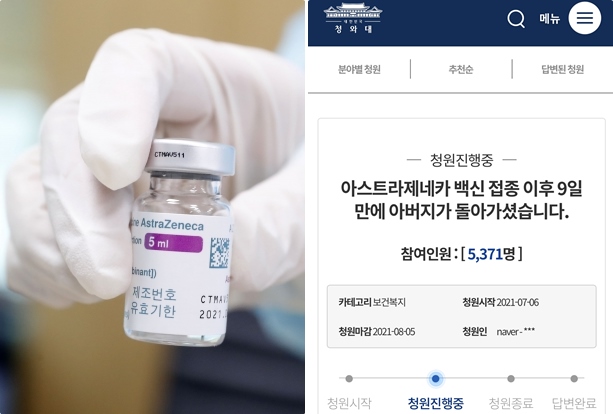The image size is (613, 414).
Task: Click the 청원인 naver-*** entry
Action: point(498,332)
